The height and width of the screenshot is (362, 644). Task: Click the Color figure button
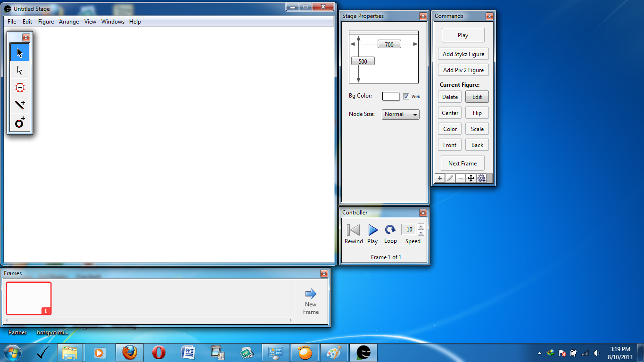tap(450, 129)
